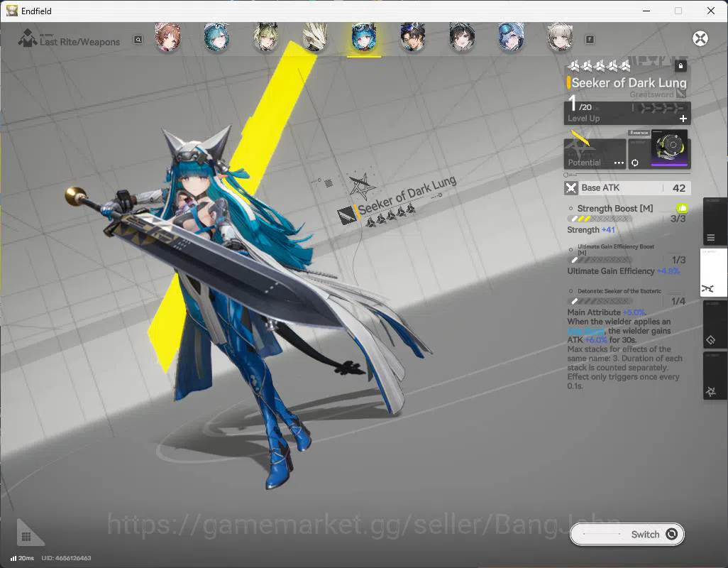
Task: Toggle the weapon lock icon
Action: pyautogui.click(x=680, y=66)
